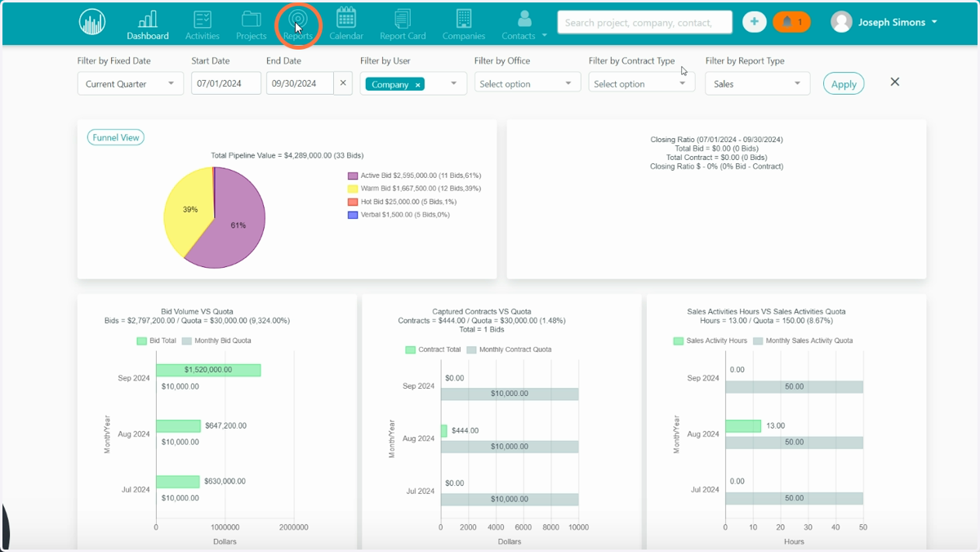Screen dimensions: 980x552
Task: Open the Calendar icon
Action: click(x=346, y=18)
